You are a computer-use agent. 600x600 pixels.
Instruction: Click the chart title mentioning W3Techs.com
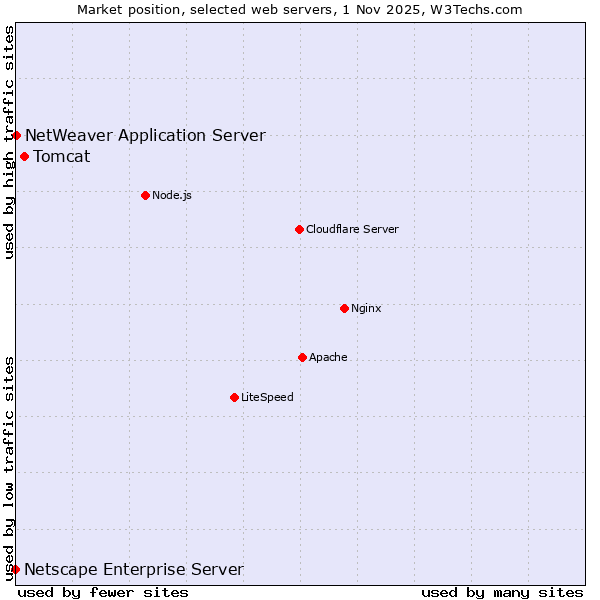[300, 9]
